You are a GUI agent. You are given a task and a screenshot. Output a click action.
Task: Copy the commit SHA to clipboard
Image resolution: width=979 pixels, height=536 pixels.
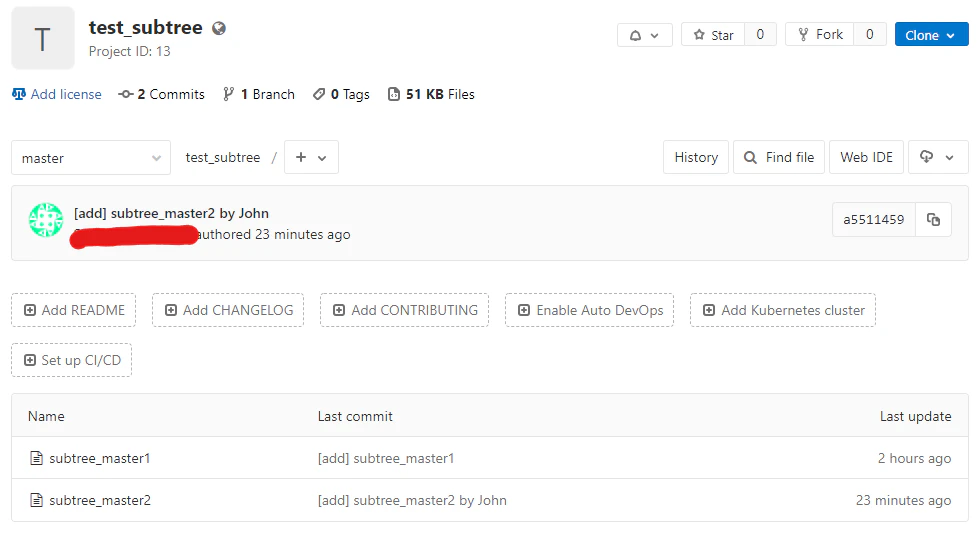(933, 219)
